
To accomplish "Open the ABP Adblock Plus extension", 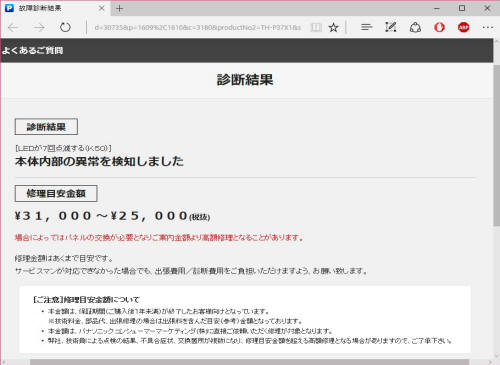I will [x=464, y=27].
